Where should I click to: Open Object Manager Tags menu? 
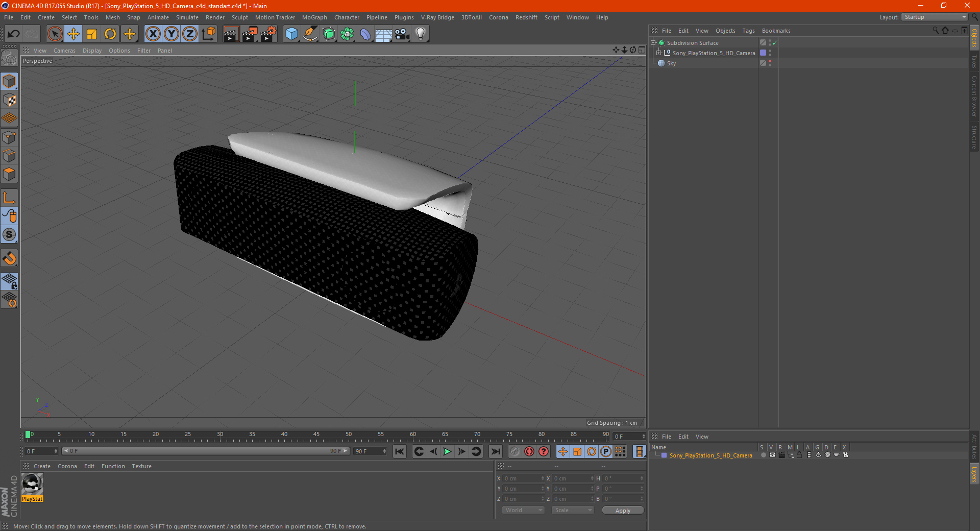[748, 31]
